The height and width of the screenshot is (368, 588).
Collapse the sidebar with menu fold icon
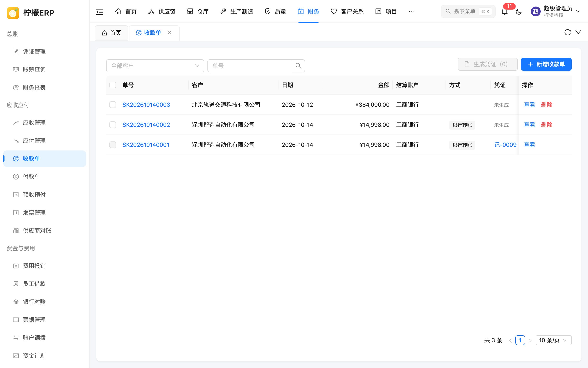[100, 11]
